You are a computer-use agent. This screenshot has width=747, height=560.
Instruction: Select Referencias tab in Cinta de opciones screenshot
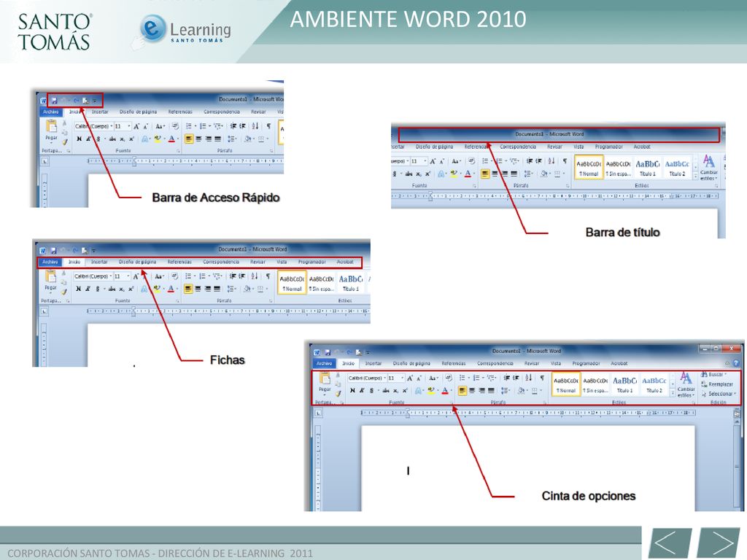(454, 363)
